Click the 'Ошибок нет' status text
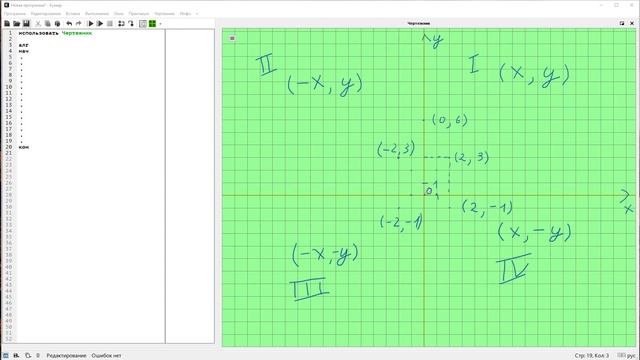Viewport: 640px width, 360px height. click(106, 356)
